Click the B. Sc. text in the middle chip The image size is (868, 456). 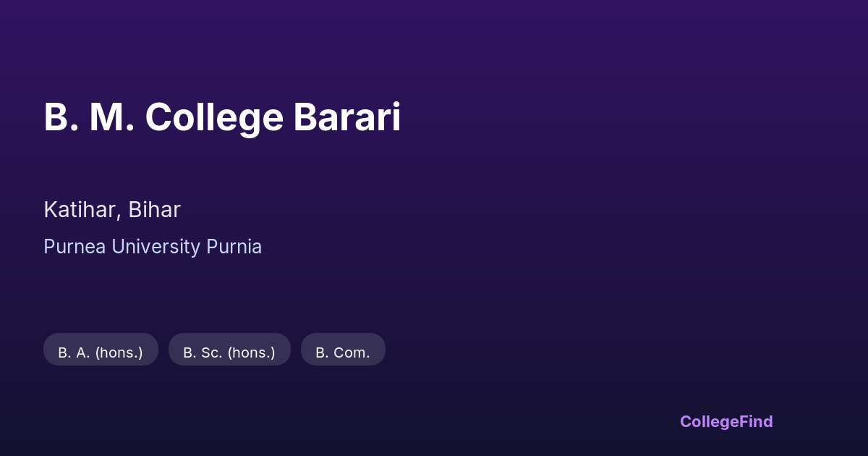point(203,352)
